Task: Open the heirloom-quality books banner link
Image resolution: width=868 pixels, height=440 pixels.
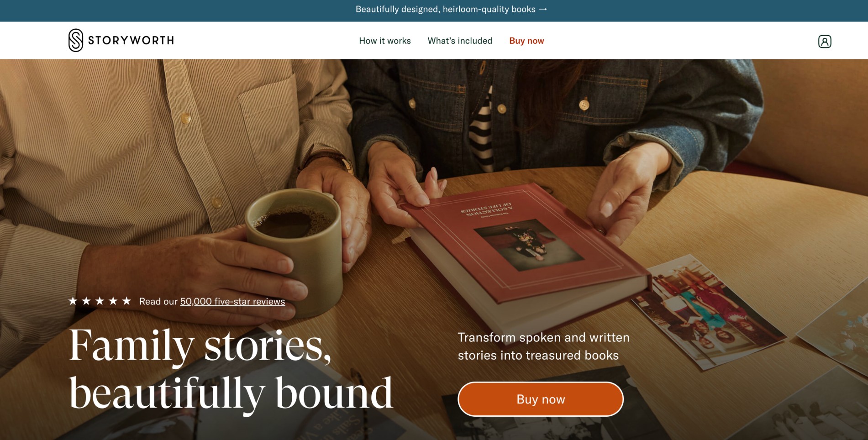Action: (451, 9)
